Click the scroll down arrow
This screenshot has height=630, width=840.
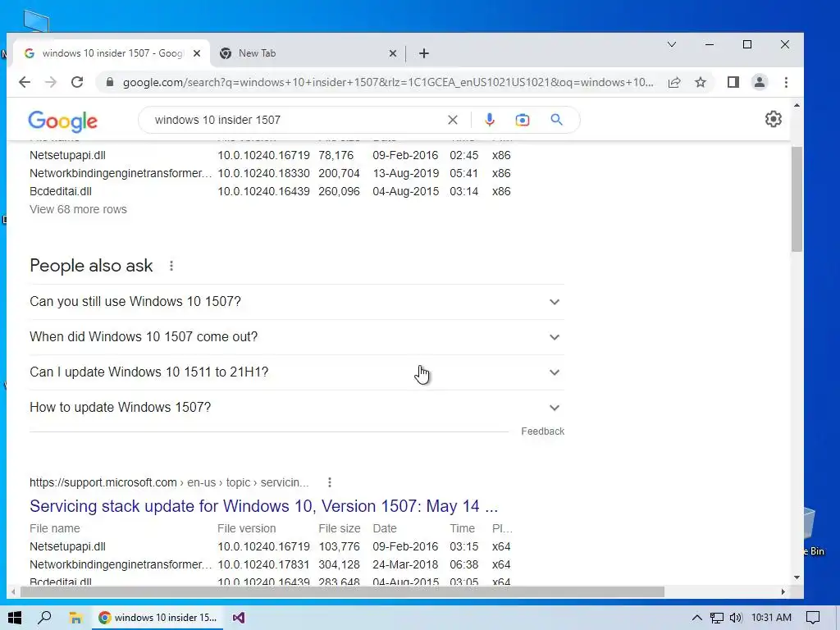[797, 577]
